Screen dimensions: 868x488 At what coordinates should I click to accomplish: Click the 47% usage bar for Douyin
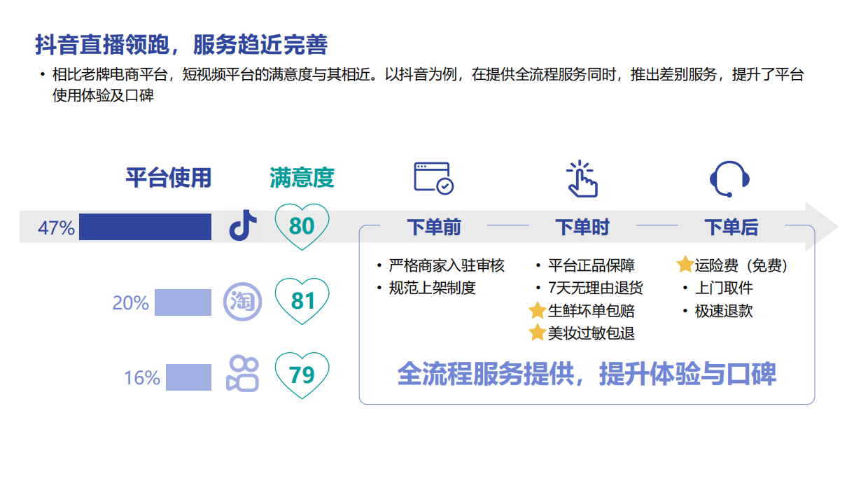(x=143, y=226)
